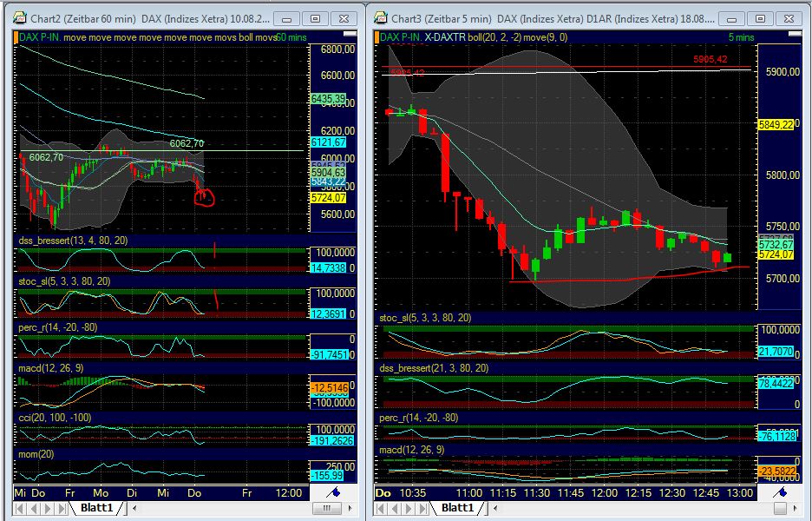Collapse the Chart2 legend bar button

(350, 34)
